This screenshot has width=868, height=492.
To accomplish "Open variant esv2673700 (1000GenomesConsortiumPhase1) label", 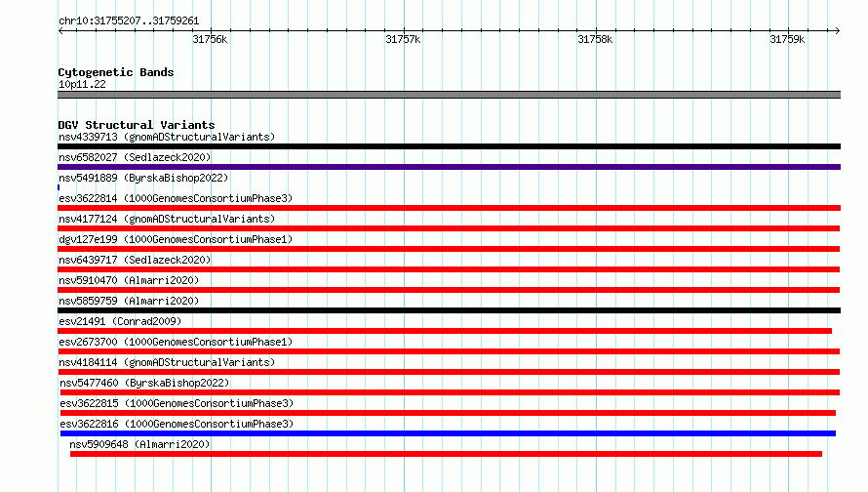I will click(x=176, y=342).
